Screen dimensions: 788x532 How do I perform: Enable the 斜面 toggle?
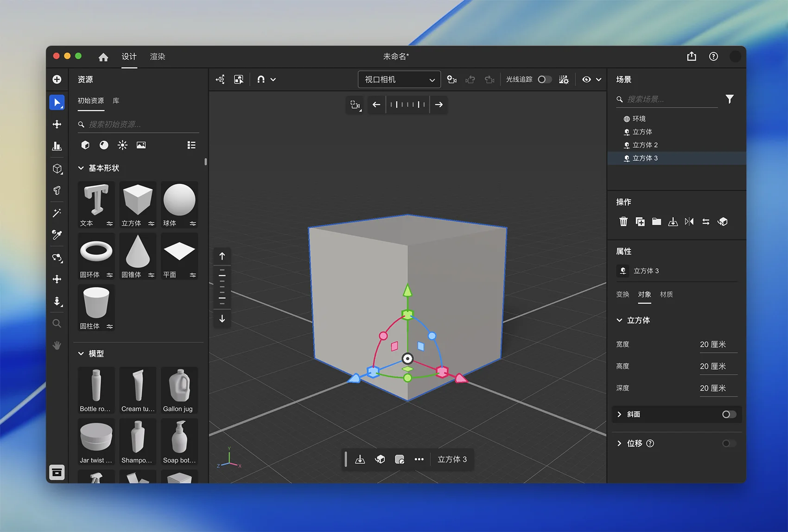point(729,414)
